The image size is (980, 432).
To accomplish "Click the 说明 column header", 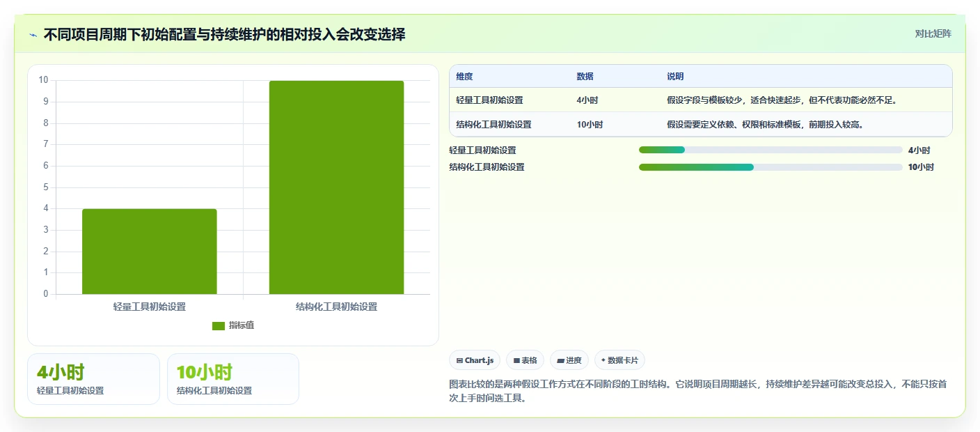I will pyautogui.click(x=675, y=77).
